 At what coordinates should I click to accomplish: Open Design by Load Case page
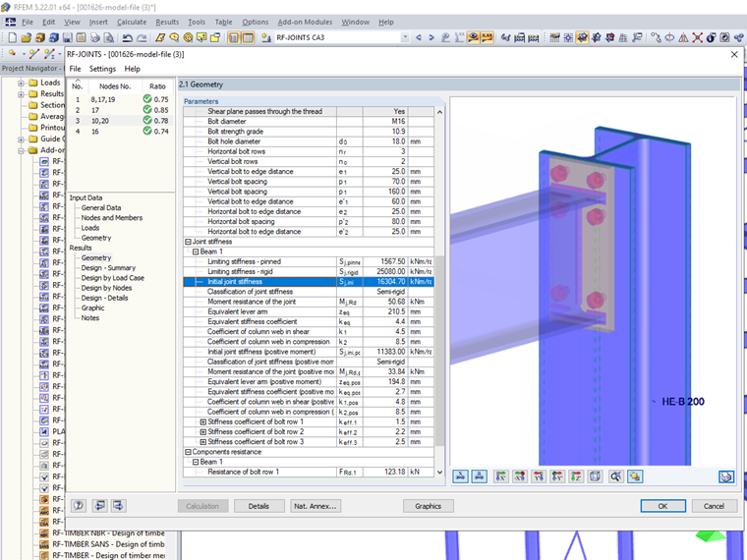click(112, 278)
